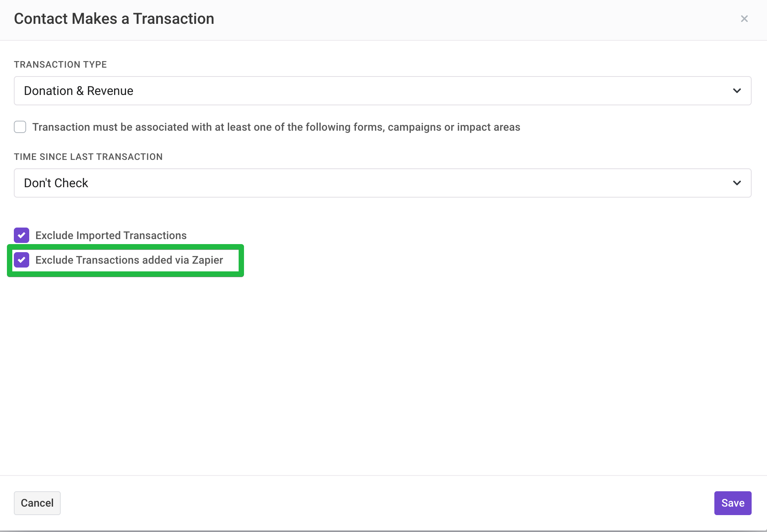The image size is (767, 532).
Task: Click the Save button
Action: point(733,503)
